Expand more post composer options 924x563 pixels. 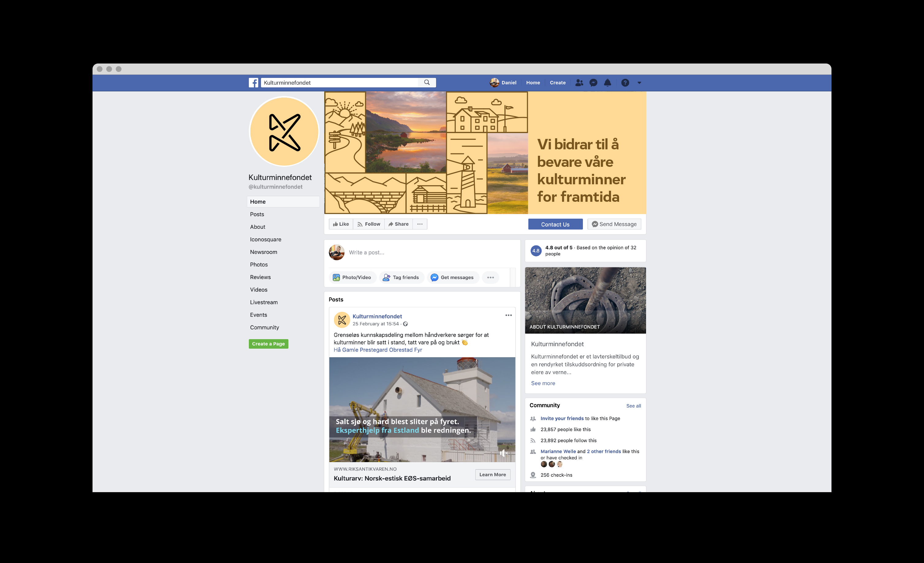coord(490,278)
